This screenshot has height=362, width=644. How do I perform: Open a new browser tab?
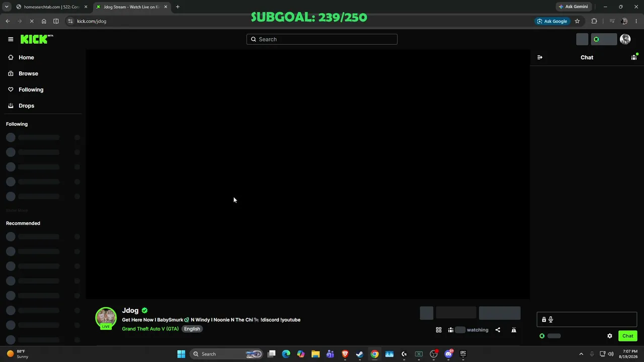tap(178, 7)
